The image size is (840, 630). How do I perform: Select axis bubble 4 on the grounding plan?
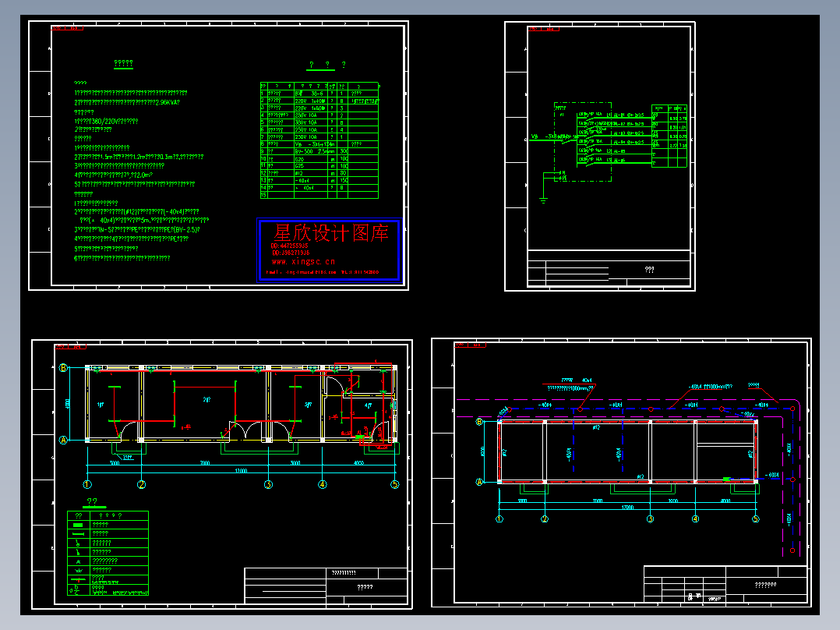tap(695, 519)
